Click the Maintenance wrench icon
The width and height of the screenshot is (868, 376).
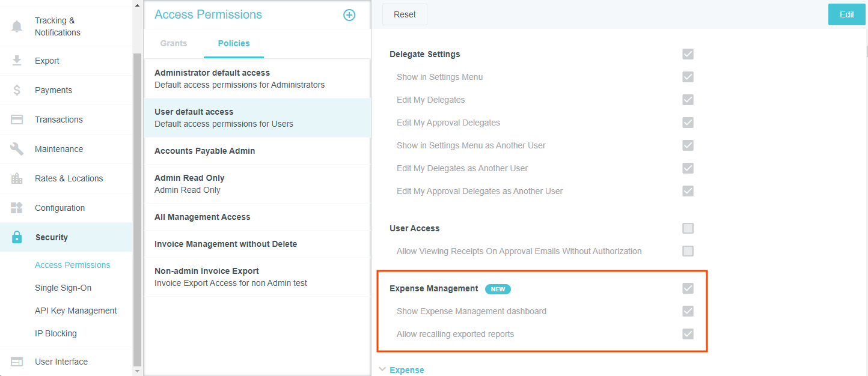[17, 149]
